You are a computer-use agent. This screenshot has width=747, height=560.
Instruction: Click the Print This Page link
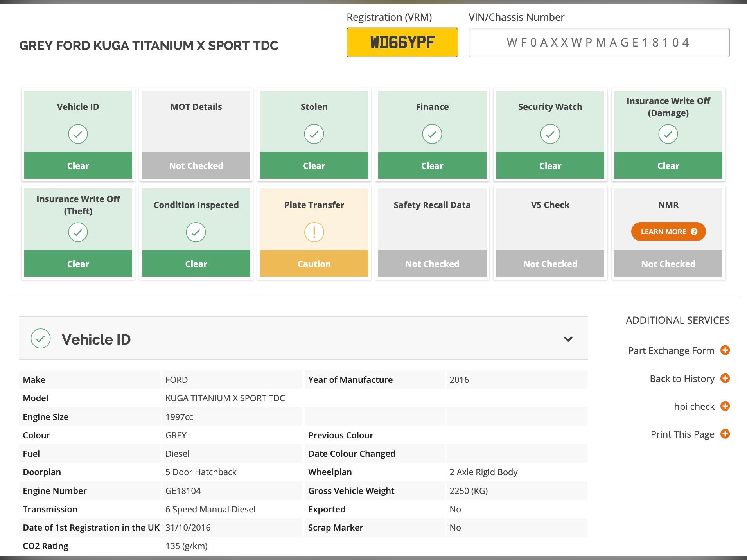682,434
